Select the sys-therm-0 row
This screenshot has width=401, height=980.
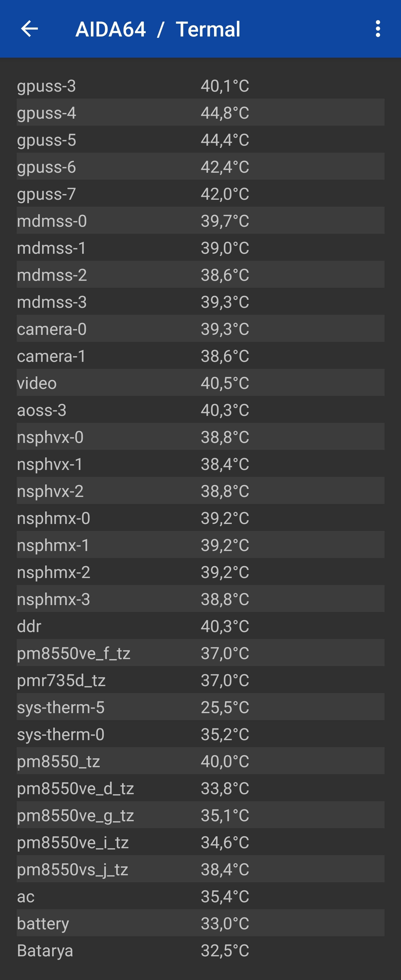[x=201, y=734]
